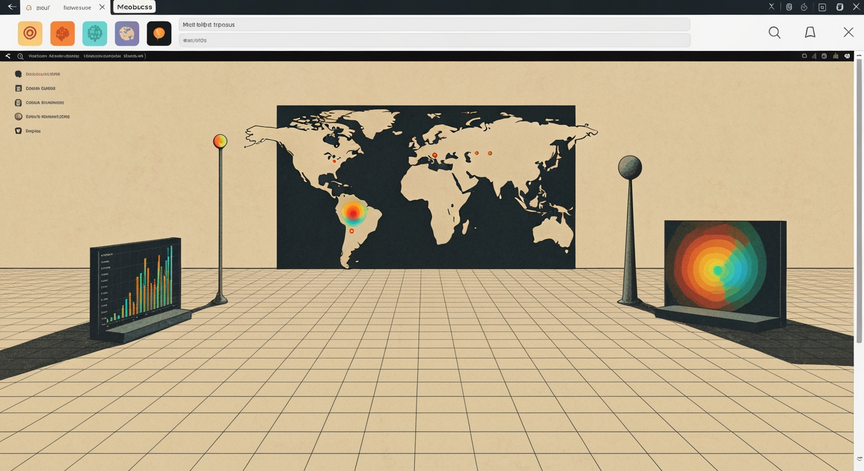
Task: Focus the upper address field reading 'Meit biibit trposus'
Action: [x=434, y=25]
